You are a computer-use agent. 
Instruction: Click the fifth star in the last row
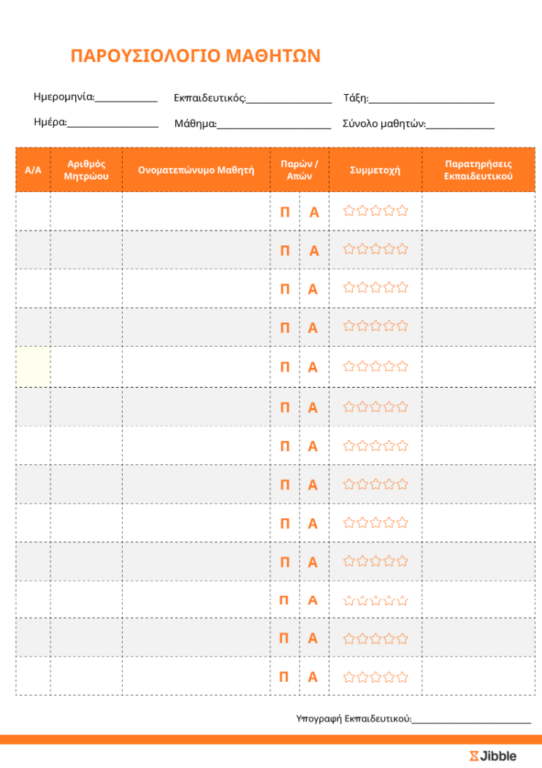coord(402,677)
